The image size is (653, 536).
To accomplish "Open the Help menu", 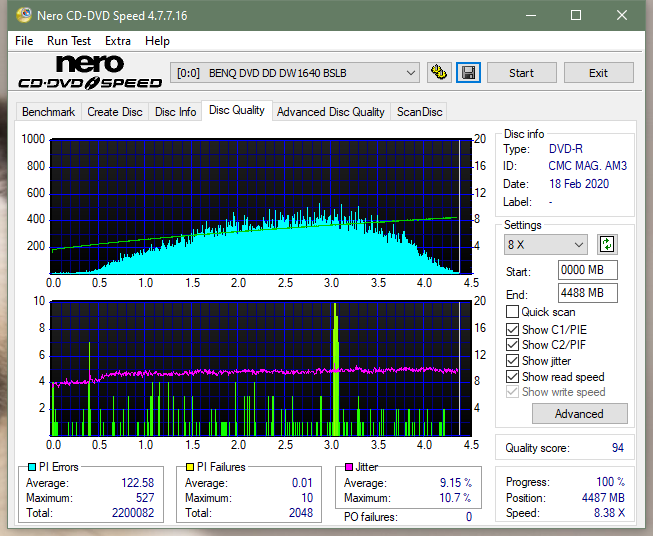I will 157,41.
